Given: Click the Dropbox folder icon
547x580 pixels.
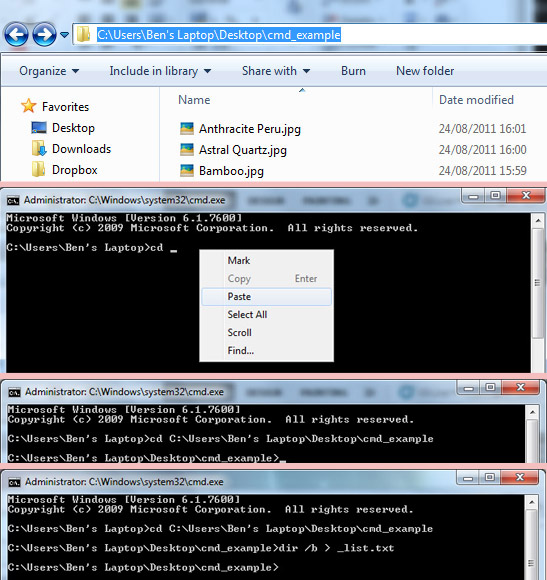Looking at the screenshot, I should click(x=38, y=169).
